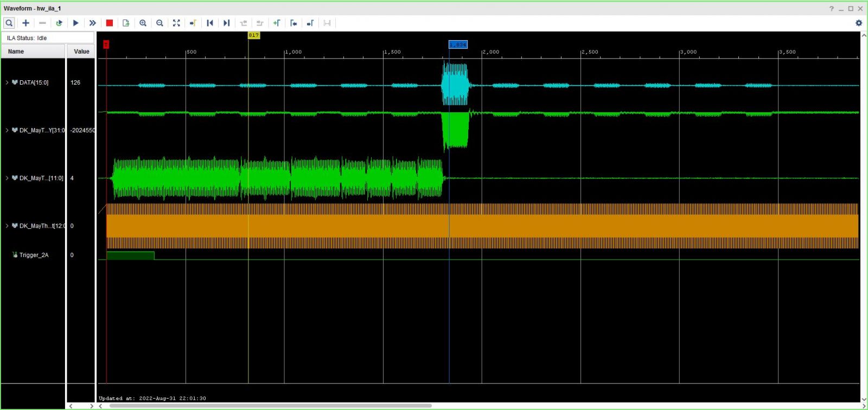Add a probe with the plus icon

[x=25, y=23]
